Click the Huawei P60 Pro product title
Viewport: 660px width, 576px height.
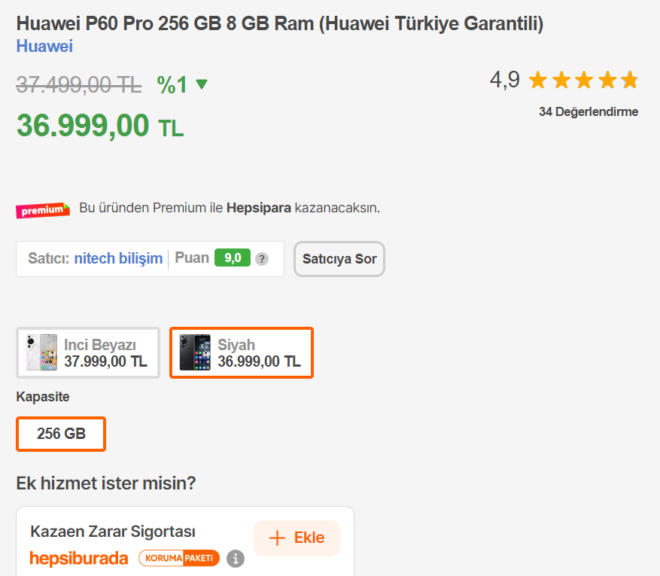280,23
